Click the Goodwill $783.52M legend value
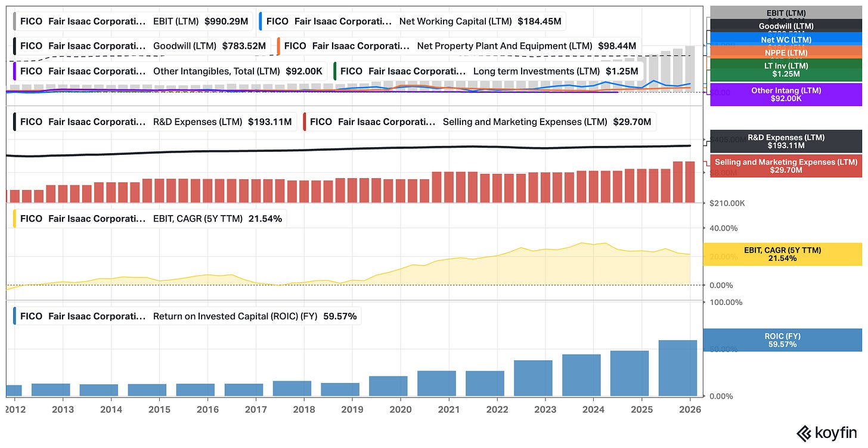The height and width of the screenshot is (448, 868). (243, 46)
